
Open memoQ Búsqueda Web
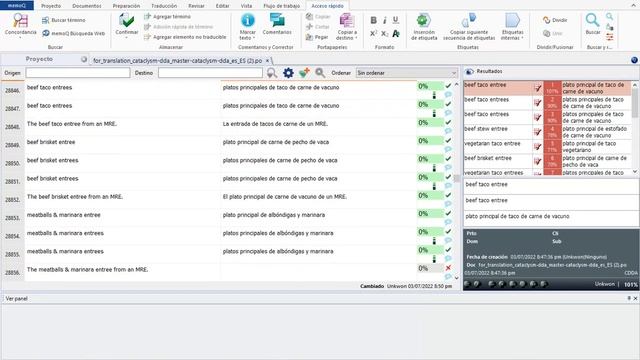tap(73, 33)
